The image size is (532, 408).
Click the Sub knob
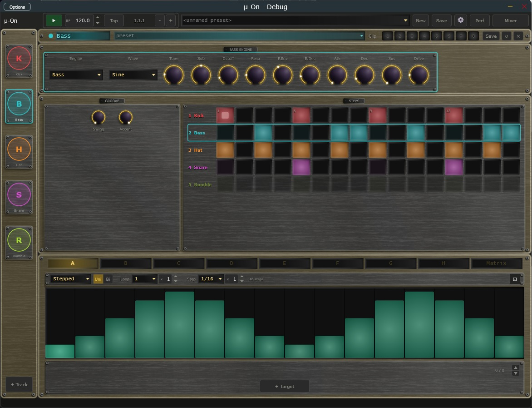coord(201,75)
